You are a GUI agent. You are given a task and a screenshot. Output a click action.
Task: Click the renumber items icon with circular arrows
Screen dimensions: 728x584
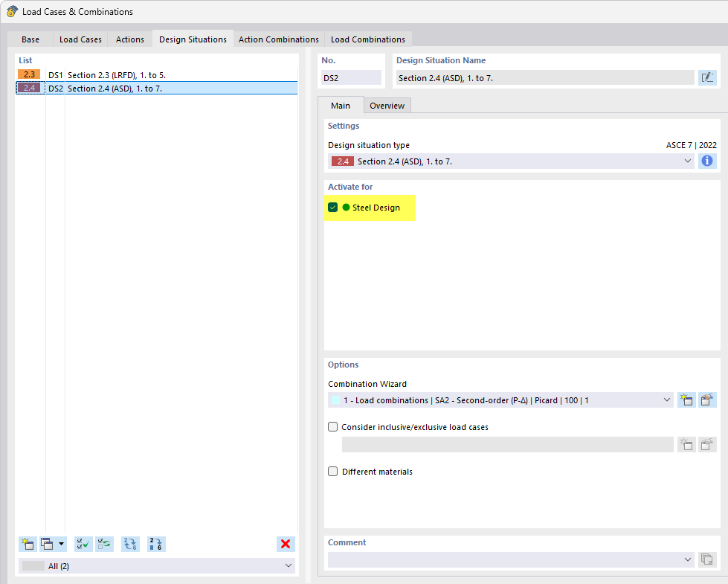[x=130, y=544]
